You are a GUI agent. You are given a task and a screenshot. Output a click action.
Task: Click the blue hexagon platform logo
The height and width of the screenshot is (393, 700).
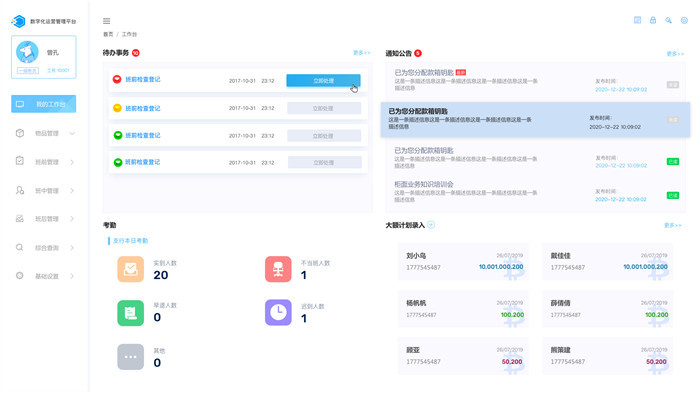[18, 21]
